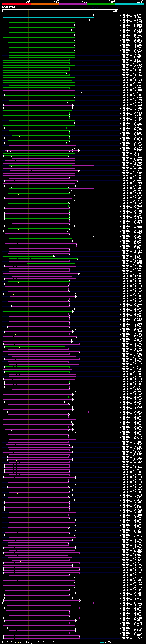
Task: Click the label UniRef100_B9S1F6
Action: pos(131,40)
